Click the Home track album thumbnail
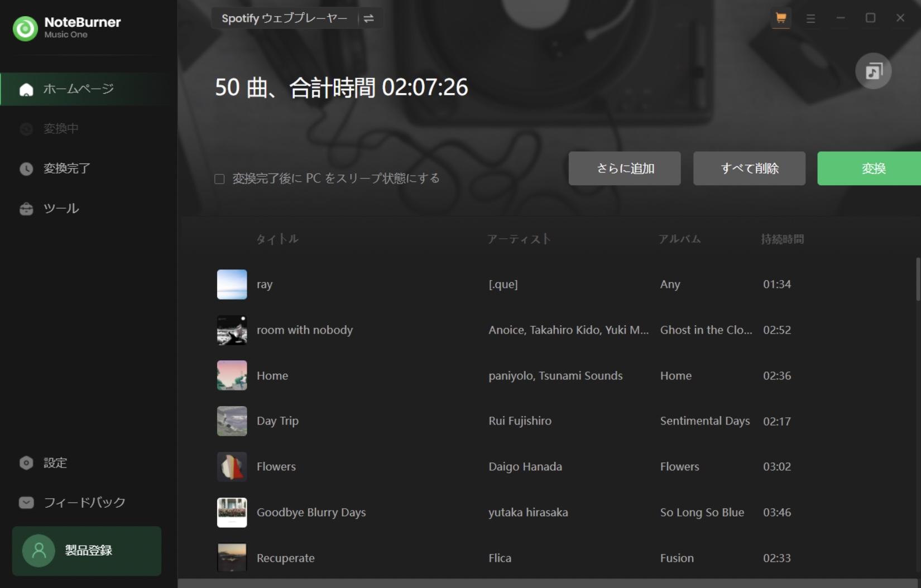Screen dimensions: 921x588 pyautogui.click(x=232, y=375)
